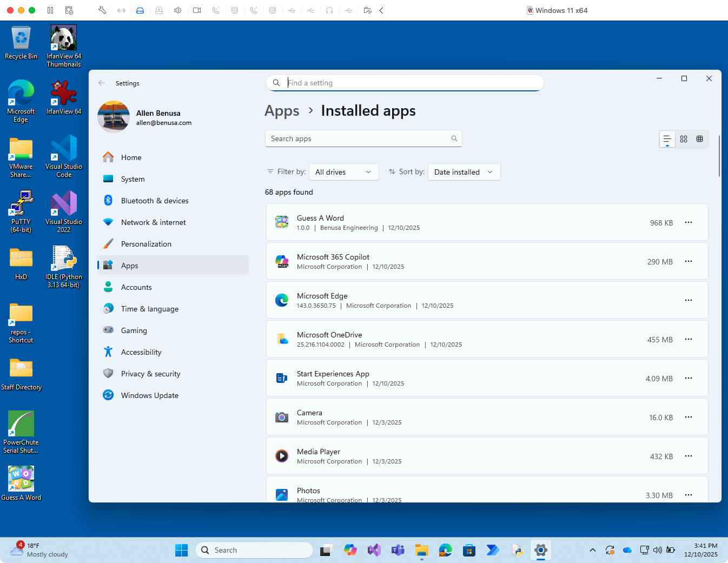Focus the Find a setting search field
Image resolution: width=728 pixels, height=563 pixels.
pyautogui.click(x=411, y=83)
